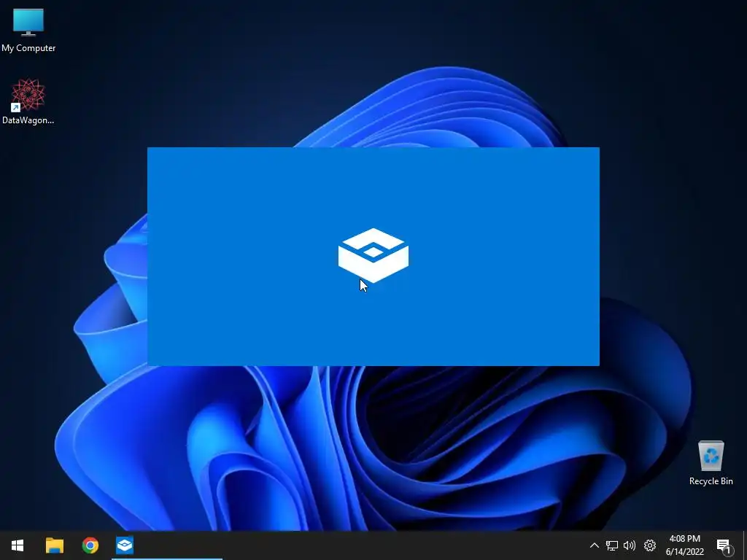The width and height of the screenshot is (747, 560).
Task: Open the clock showing 4:08 PM
Action: pos(684,545)
